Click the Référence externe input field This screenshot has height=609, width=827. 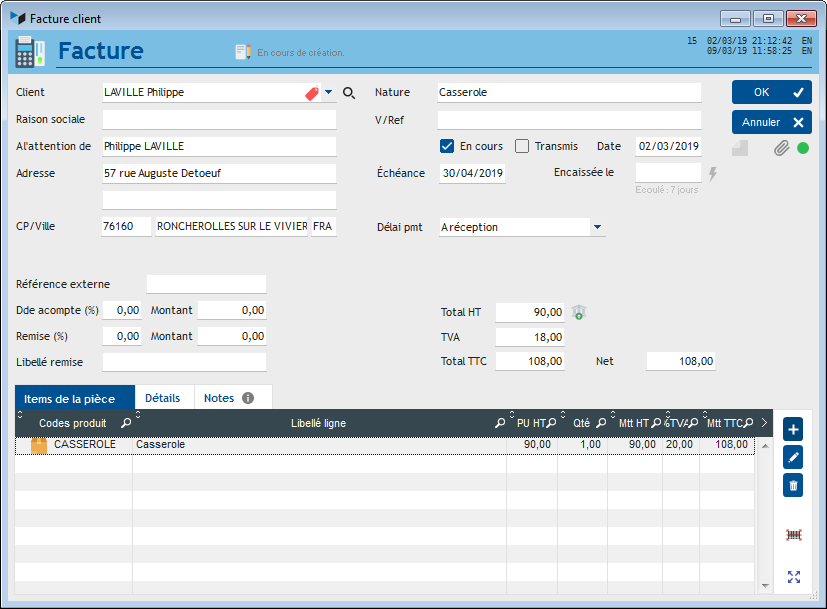tap(206, 284)
